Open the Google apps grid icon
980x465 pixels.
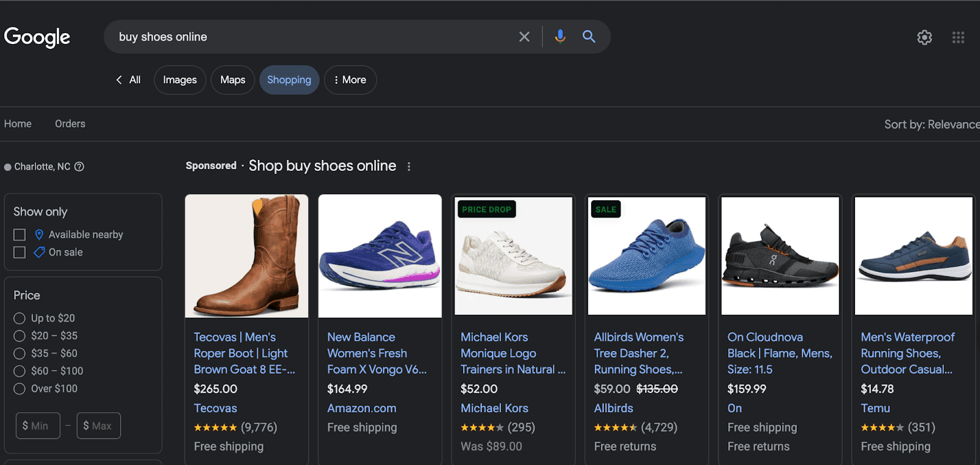tap(959, 37)
